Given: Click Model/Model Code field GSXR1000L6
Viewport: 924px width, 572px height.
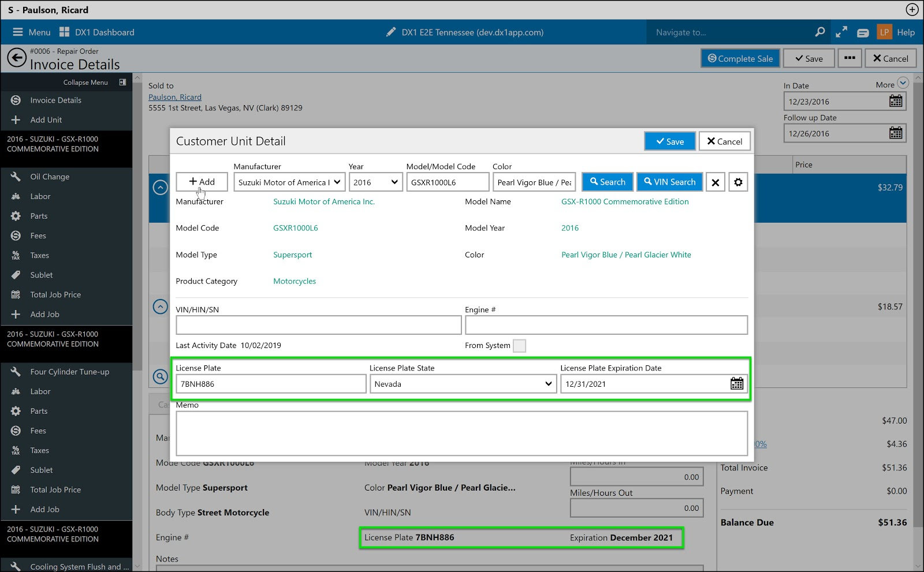Looking at the screenshot, I should 448,182.
